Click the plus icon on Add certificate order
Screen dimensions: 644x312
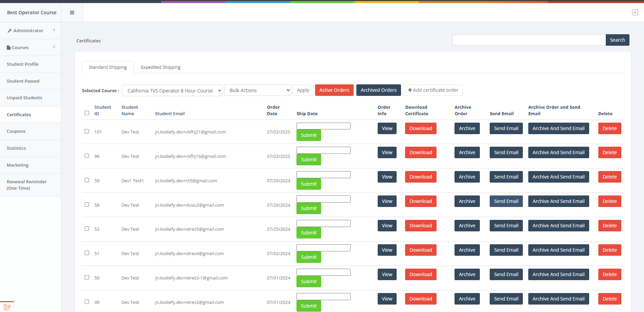pos(410,90)
